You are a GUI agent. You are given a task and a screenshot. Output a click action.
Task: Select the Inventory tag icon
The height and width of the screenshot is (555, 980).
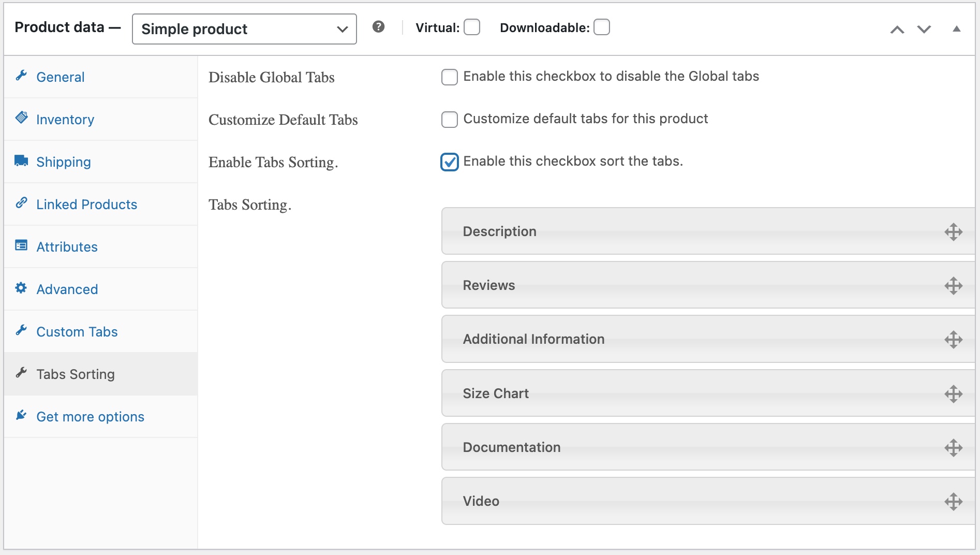[21, 118]
